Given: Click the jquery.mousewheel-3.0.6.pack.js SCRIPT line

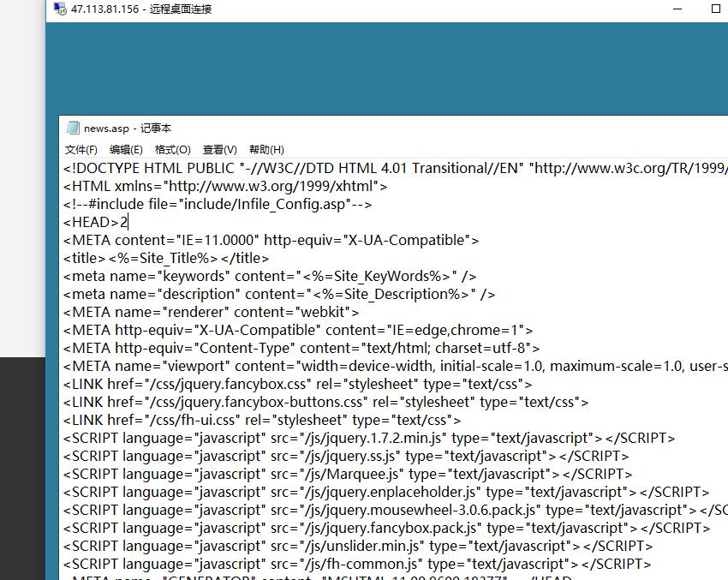Looking at the screenshot, I should 395,511.
